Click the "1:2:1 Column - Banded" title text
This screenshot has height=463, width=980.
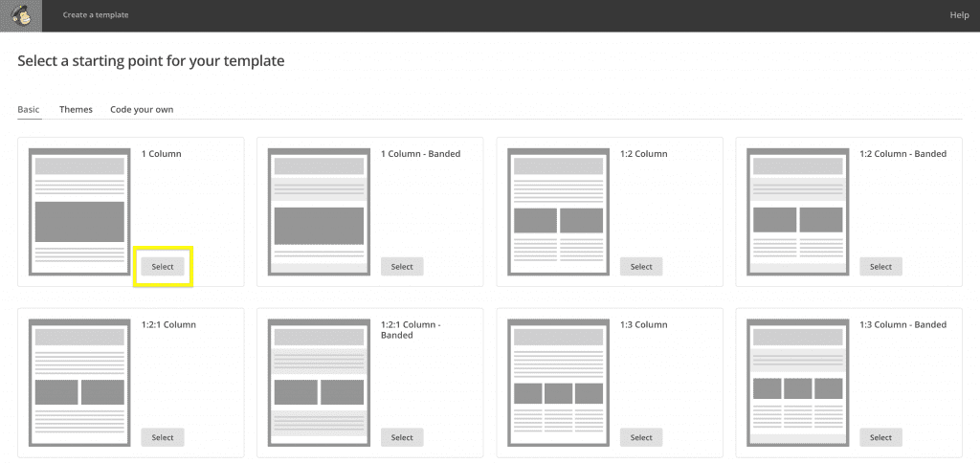(x=411, y=330)
